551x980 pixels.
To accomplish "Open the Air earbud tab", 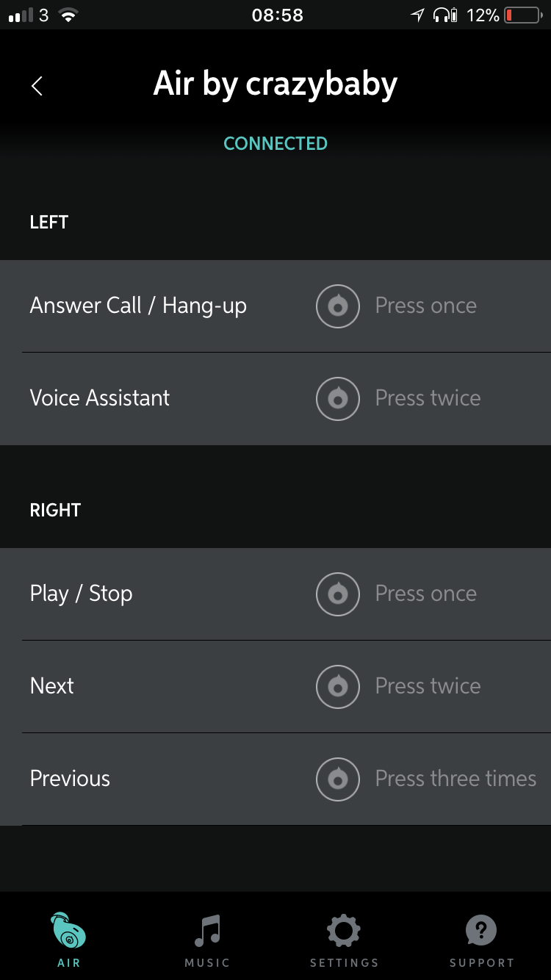I will pos(69,939).
